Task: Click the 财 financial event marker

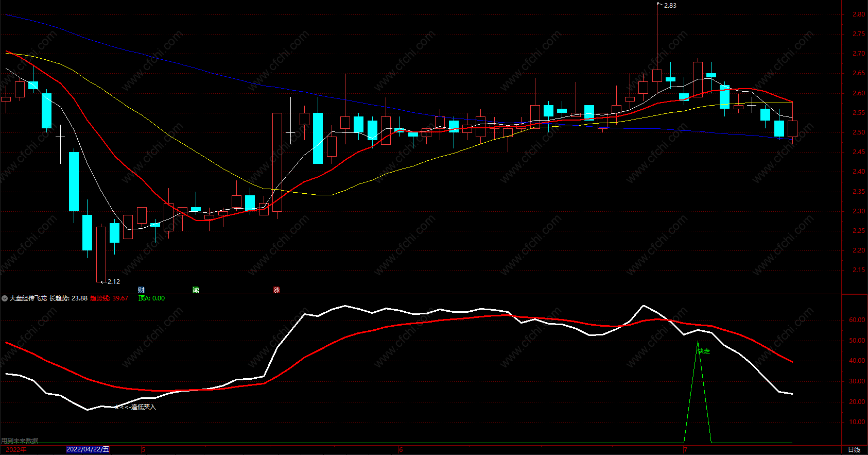Action: 141,290
